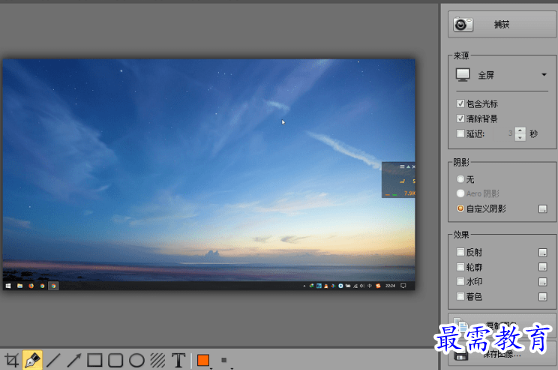This screenshot has height=370, width=558.
Task: Open settings for 轮廓 outline effect
Action: 543,267
